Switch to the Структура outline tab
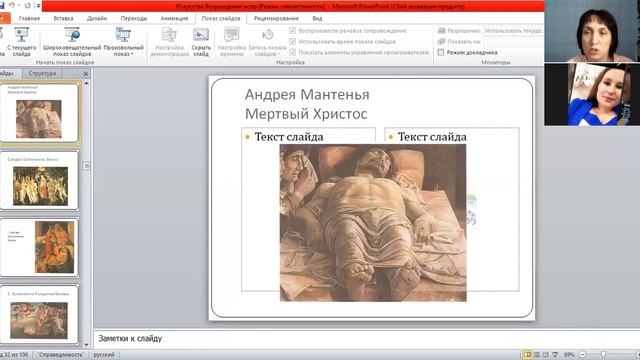 42,73
